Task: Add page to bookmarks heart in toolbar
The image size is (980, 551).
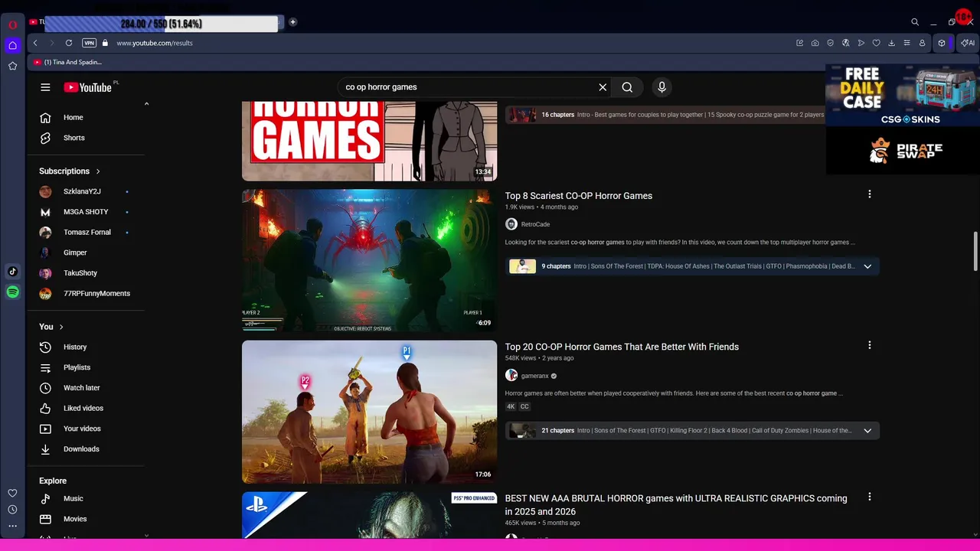Action: coord(877,43)
